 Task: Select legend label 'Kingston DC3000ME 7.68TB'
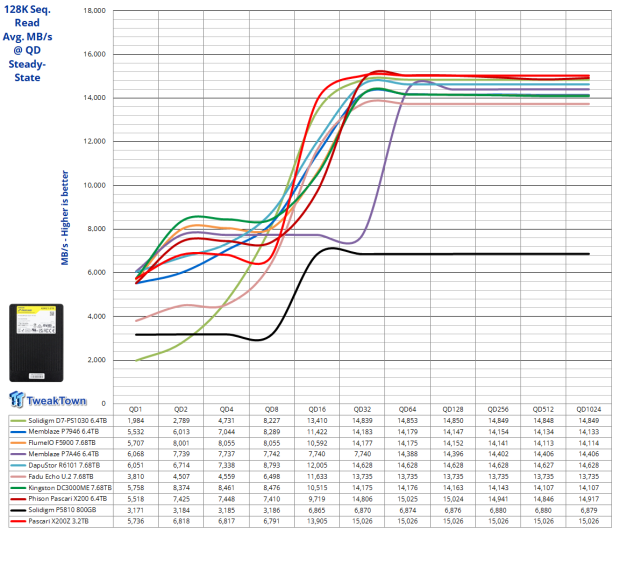tap(70, 488)
